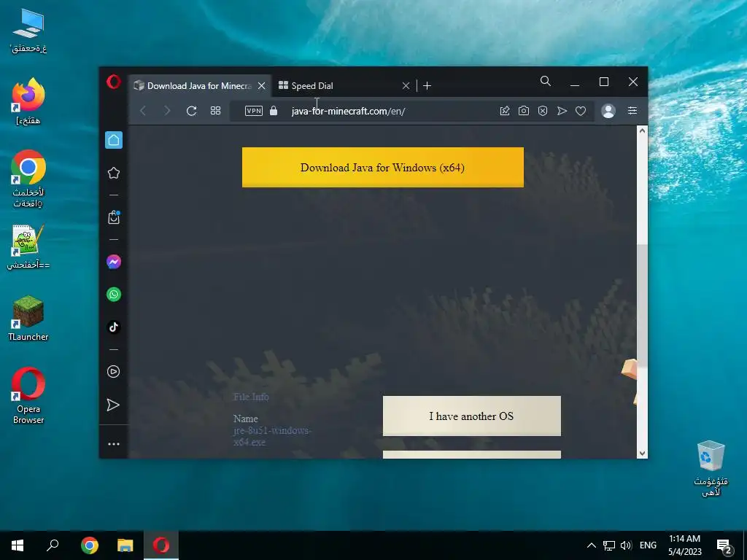Click I have another OS button

[x=472, y=416]
